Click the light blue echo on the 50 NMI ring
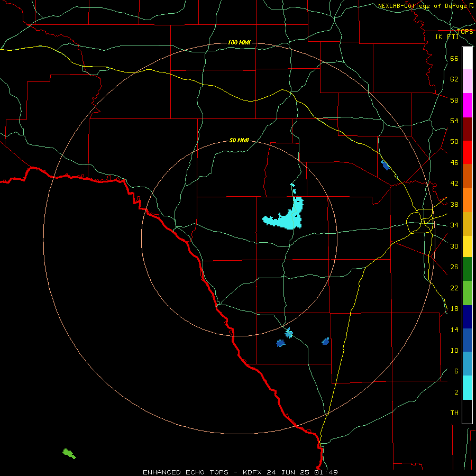The width and height of the screenshot is (476, 476). tap(289, 333)
